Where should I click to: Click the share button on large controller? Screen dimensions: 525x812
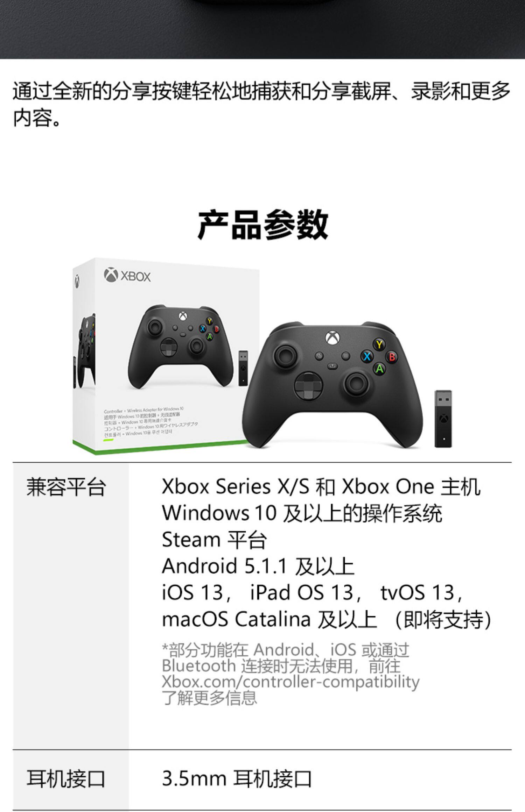coord(332,366)
